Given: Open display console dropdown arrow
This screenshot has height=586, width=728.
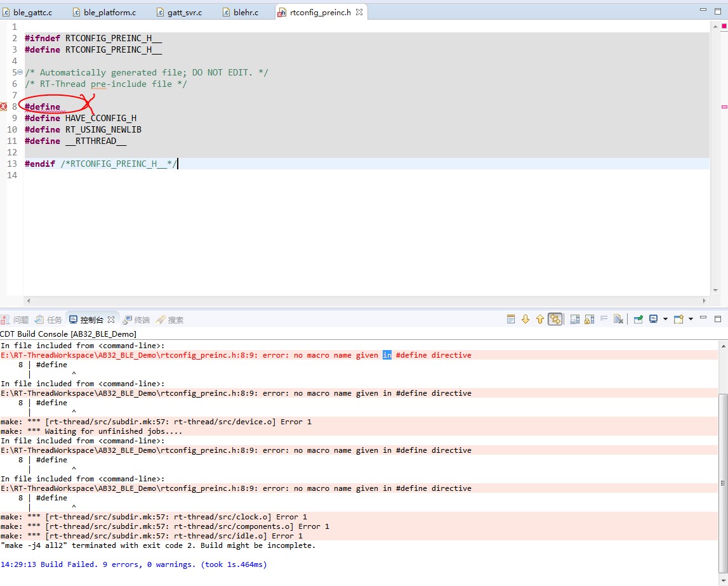Looking at the screenshot, I should [665, 319].
